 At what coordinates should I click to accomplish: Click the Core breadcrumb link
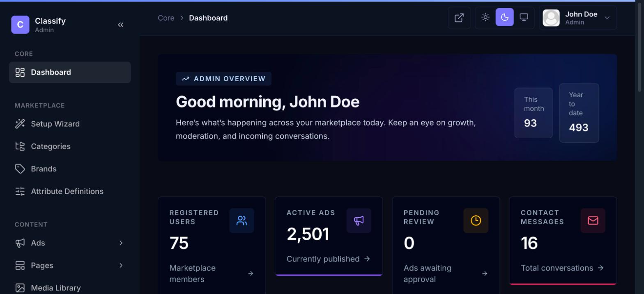pyautogui.click(x=166, y=18)
